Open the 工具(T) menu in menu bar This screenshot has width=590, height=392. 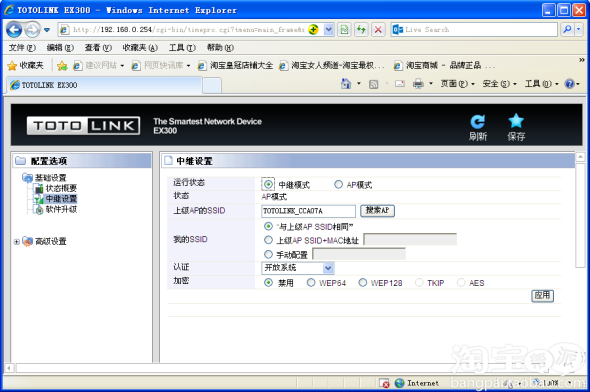[x=182, y=48]
